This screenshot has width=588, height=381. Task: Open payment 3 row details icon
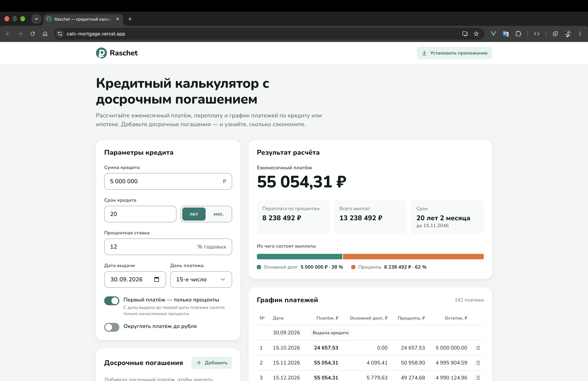coord(478,378)
